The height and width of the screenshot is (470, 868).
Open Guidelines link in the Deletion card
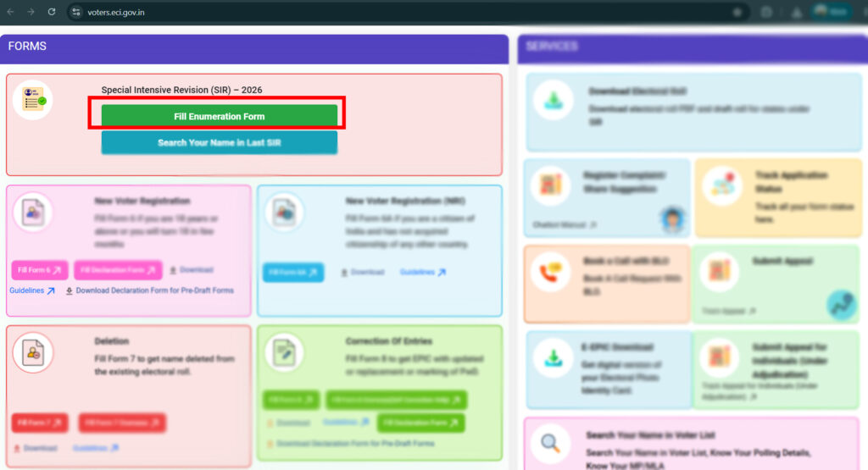click(x=95, y=448)
